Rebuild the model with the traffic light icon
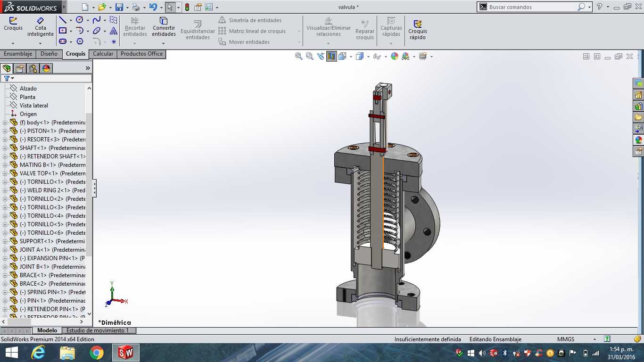The width and height of the screenshot is (644, 362). coord(187,7)
